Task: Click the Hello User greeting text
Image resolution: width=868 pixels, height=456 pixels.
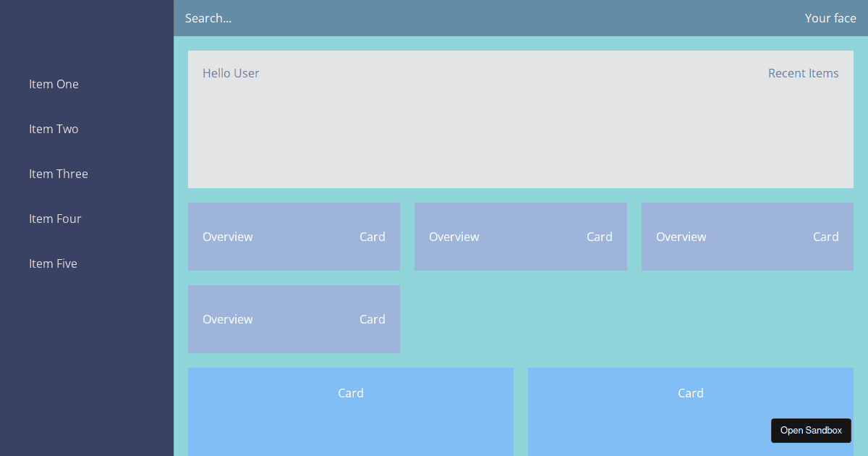Action: click(231, 73)
